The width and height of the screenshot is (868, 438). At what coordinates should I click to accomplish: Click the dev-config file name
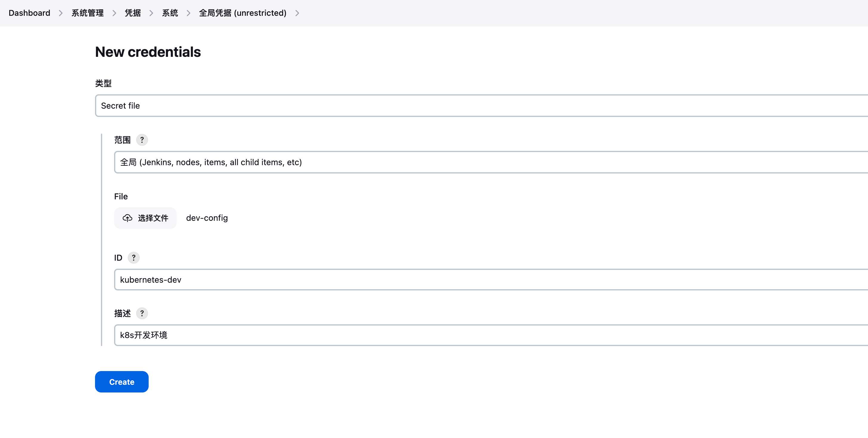pos(207,218)
